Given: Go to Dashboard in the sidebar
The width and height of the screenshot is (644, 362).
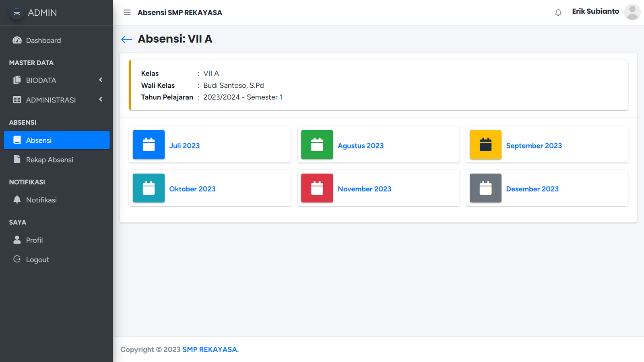Looking at the screenshot, I should [x=43, y=40].
